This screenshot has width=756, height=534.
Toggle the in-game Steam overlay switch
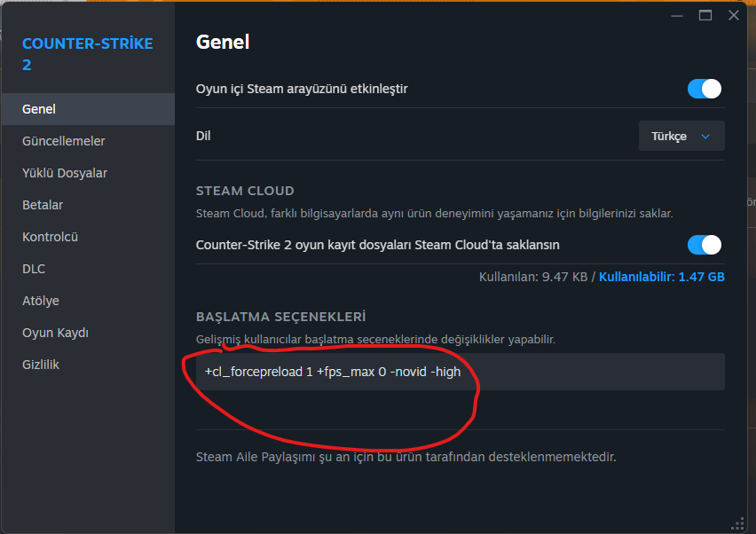pyautogui.click(x=705, y=89)
